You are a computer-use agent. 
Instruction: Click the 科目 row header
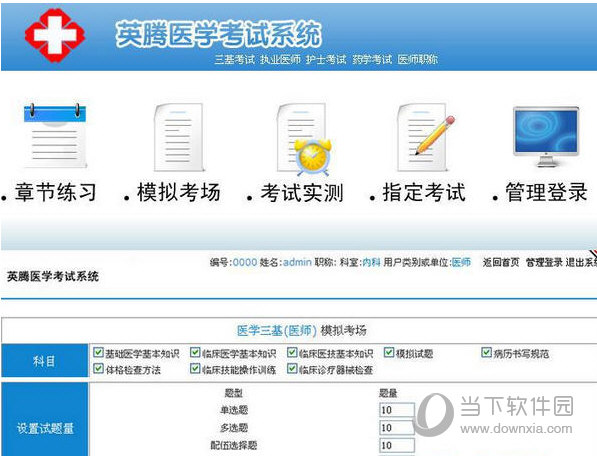point(45,361)
